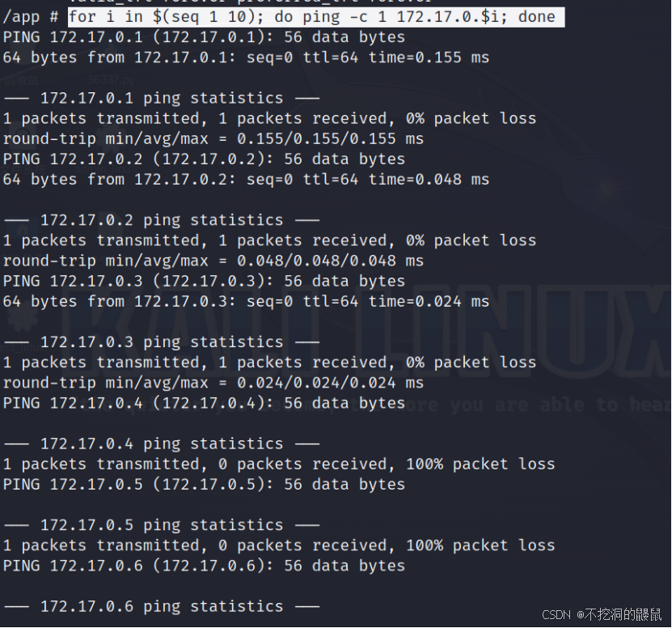Screen dimensions: 672x628
Task: Click the 172.17.0.4 ping statistics heading
Action: tap(162, 443)
